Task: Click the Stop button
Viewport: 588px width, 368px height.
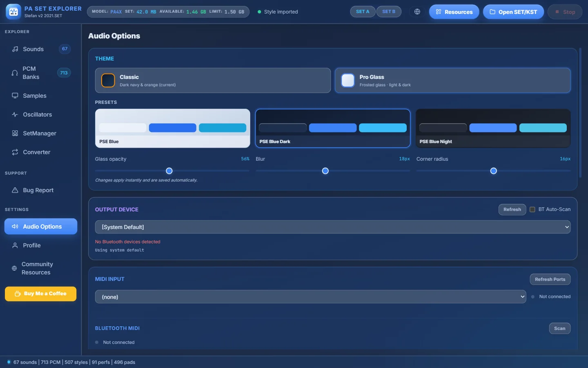Action: coord(565,12)
